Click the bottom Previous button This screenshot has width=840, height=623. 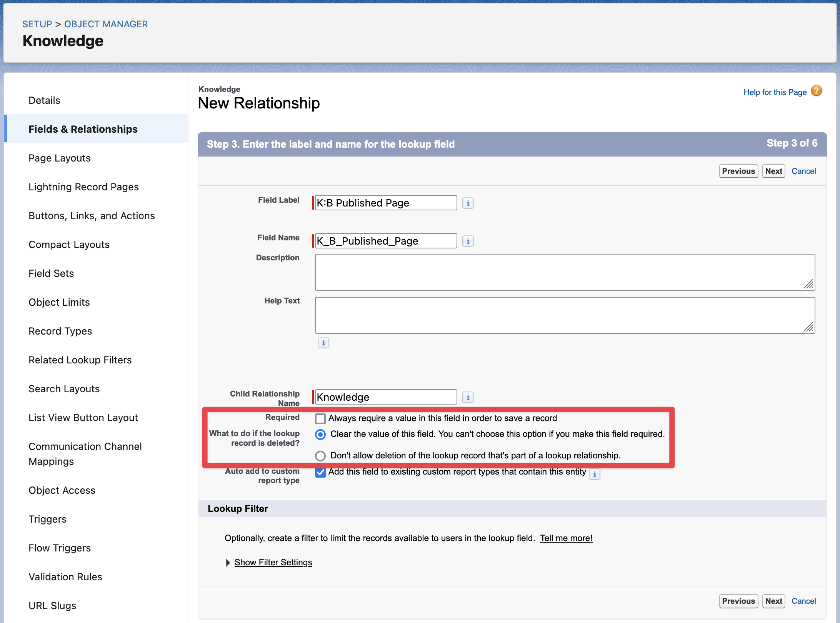click(738, 601)
